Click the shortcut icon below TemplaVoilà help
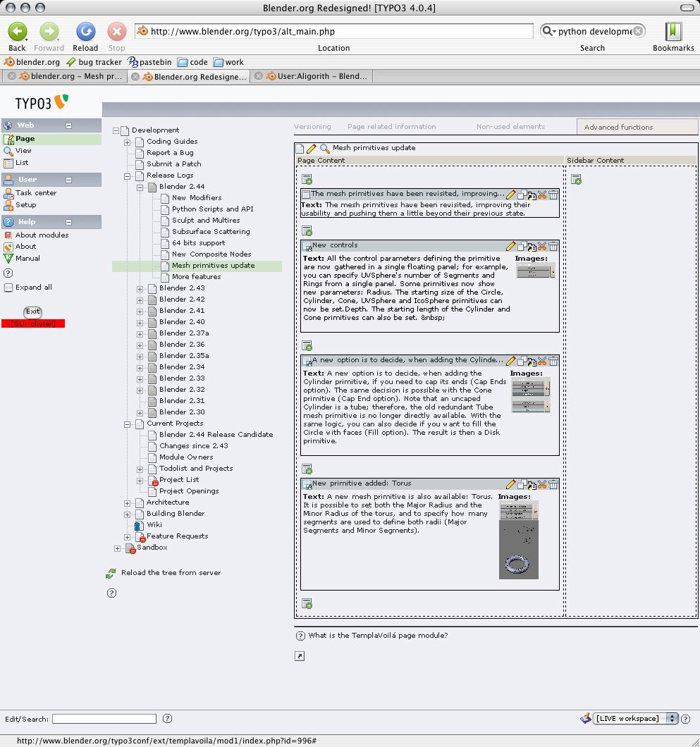The image size is (700, 747). coord(300,656)
